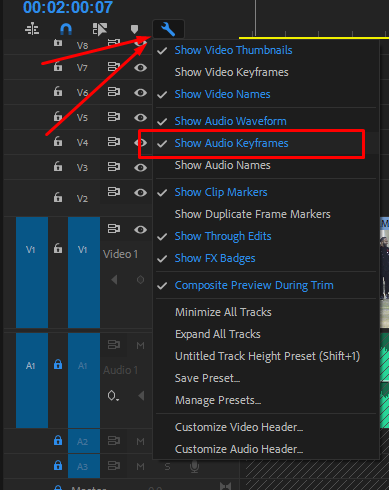
Task: Uncheck Show Video Thumbnails
Action: pyautogui.click(x=266, y=50)
